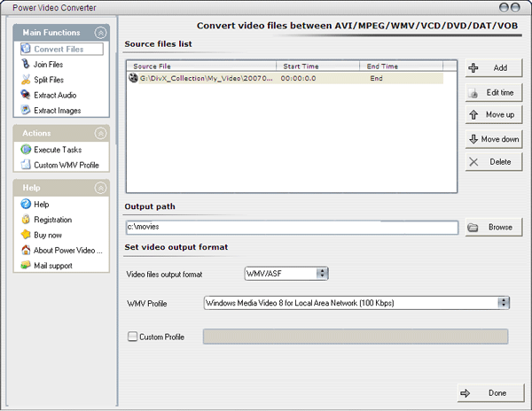Click the Mail support icon
532x411 pixels.
[x=26, y=265]
